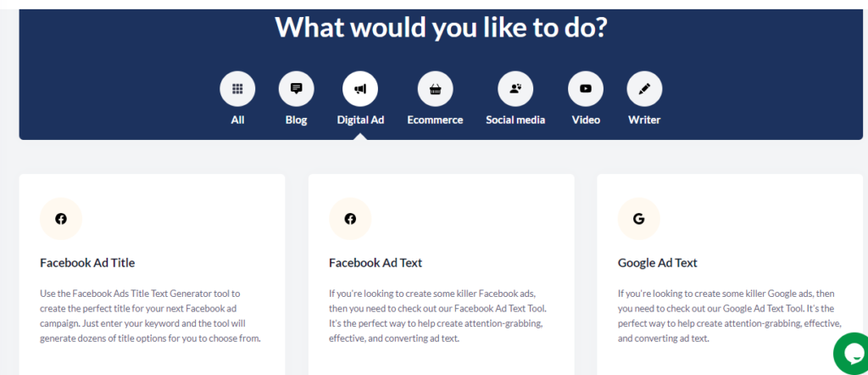Open the Google Ad Text tool
Viewport: 868px width, 375px height.
pos(658,262)
